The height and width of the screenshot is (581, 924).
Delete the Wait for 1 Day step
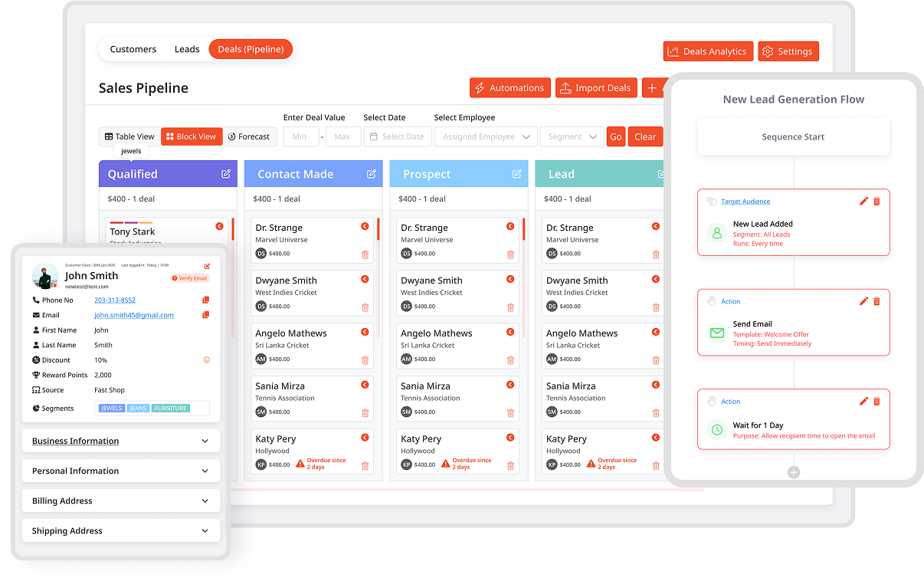877,401
